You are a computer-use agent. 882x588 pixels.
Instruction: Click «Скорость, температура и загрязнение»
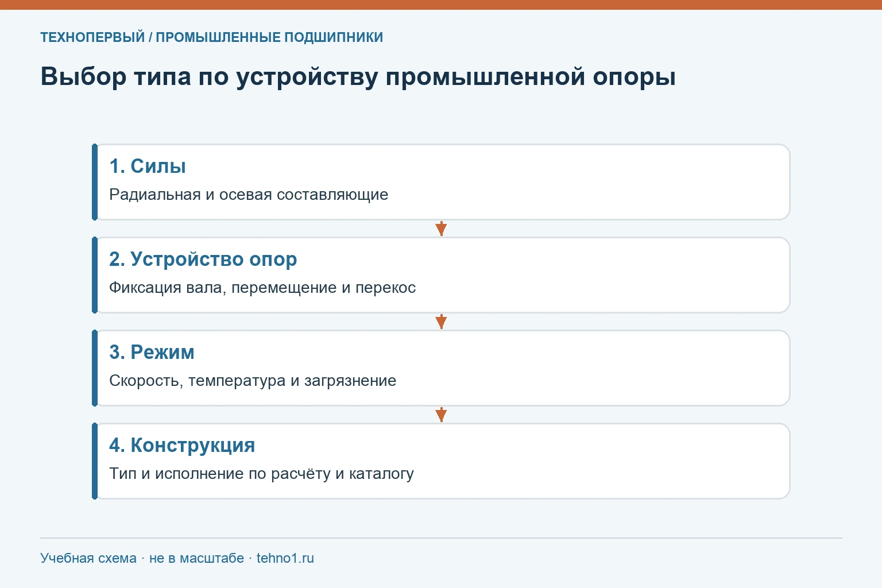pos(253,381)
